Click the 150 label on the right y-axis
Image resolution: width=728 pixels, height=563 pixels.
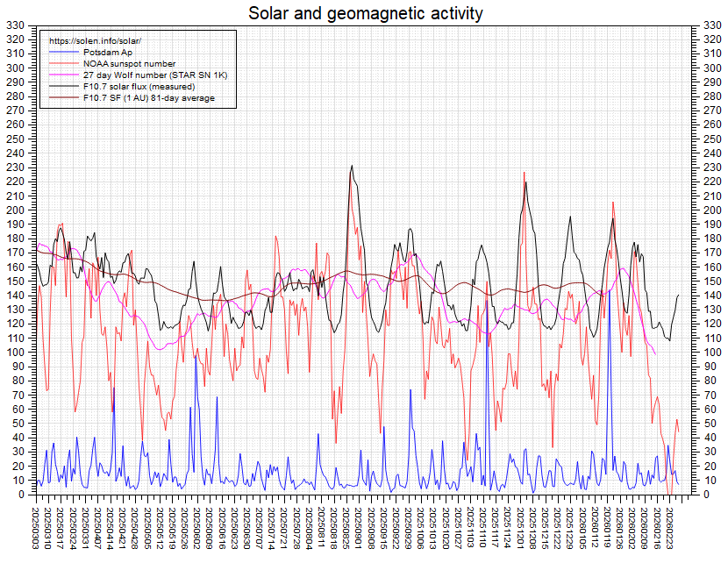(713, 281)
